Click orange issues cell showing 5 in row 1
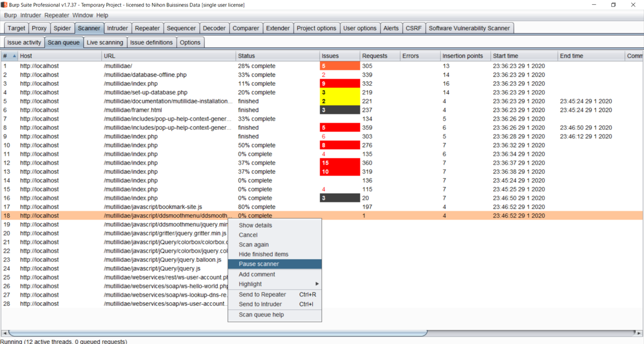Viewport: 644px width, 344px height. [x=340, y=66]
